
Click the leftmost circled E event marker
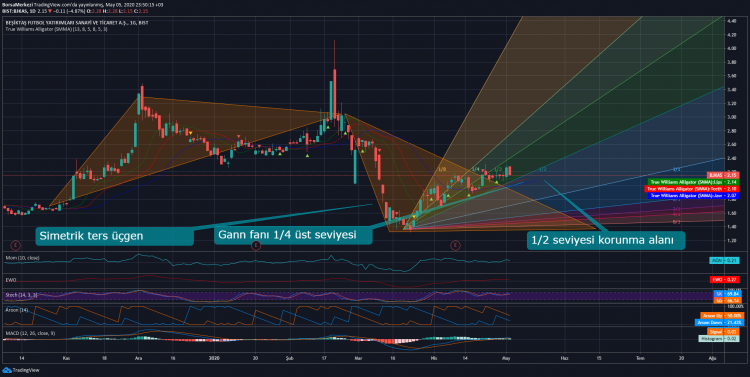16,245
